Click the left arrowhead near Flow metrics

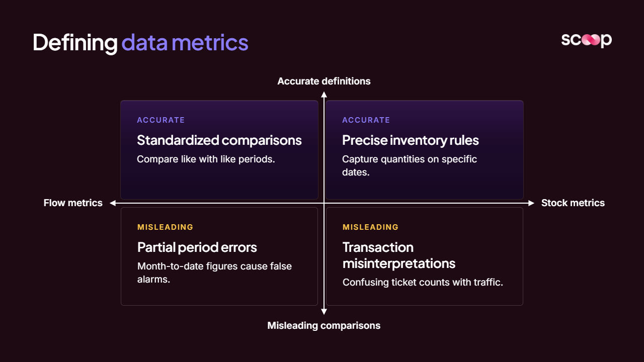(113, 203)
